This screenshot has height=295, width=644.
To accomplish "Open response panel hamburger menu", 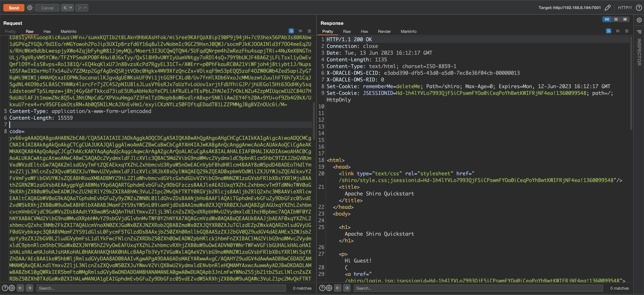I will pyautogui.click(x=627, y=31).
